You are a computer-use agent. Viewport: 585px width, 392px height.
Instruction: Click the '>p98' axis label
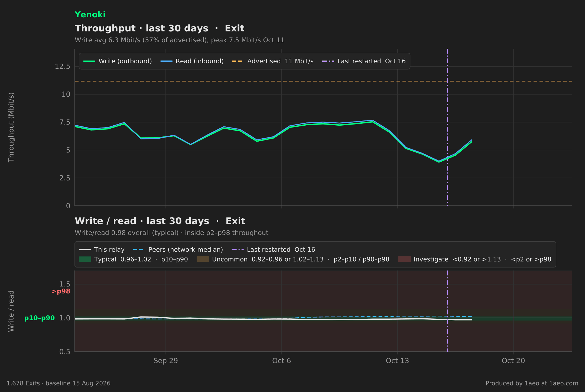(x=61, y=291)
